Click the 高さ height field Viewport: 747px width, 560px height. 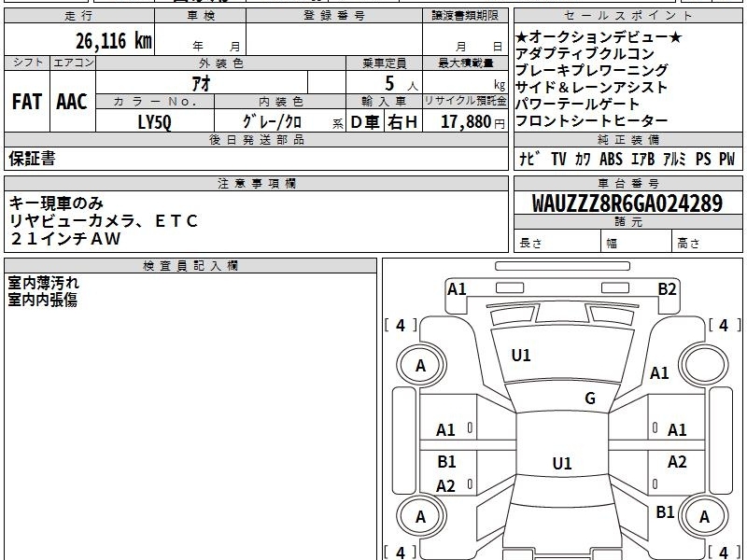click(x=707, y=243)
